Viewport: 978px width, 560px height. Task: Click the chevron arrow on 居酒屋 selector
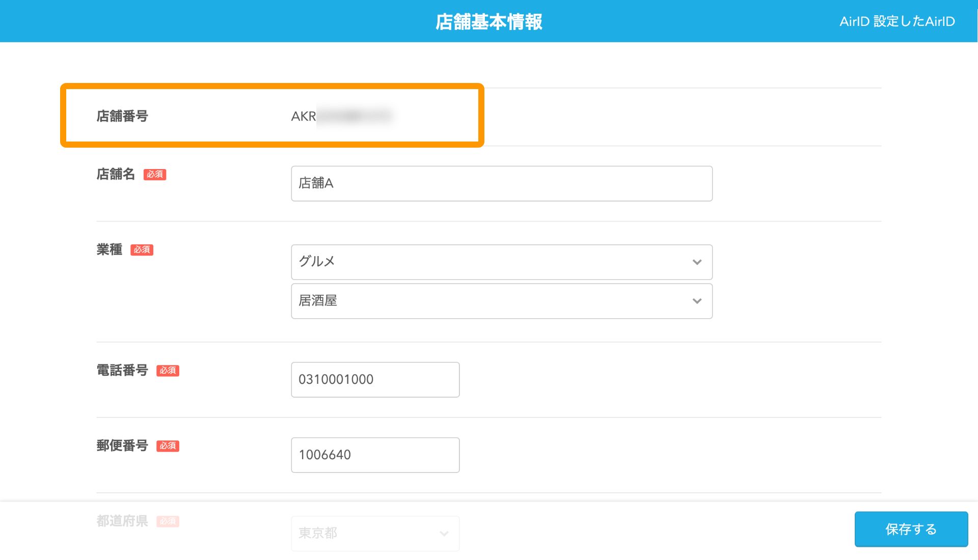(697, 301)
